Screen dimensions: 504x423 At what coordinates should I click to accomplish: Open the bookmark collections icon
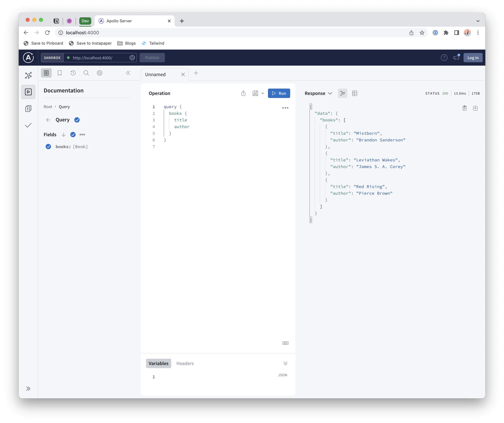59,73
